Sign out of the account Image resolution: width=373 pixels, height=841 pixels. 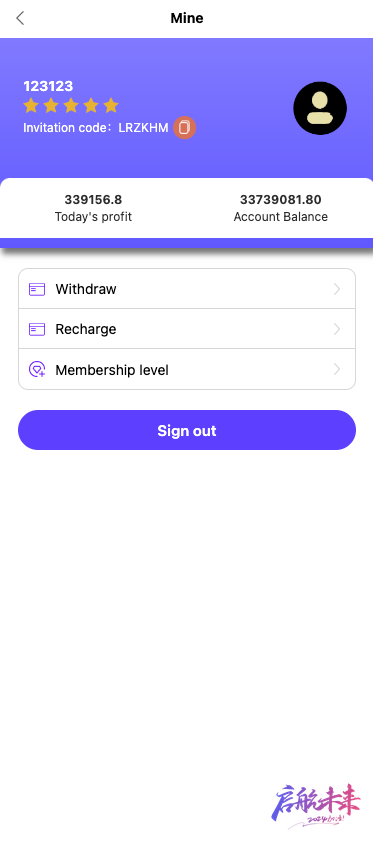187,430
